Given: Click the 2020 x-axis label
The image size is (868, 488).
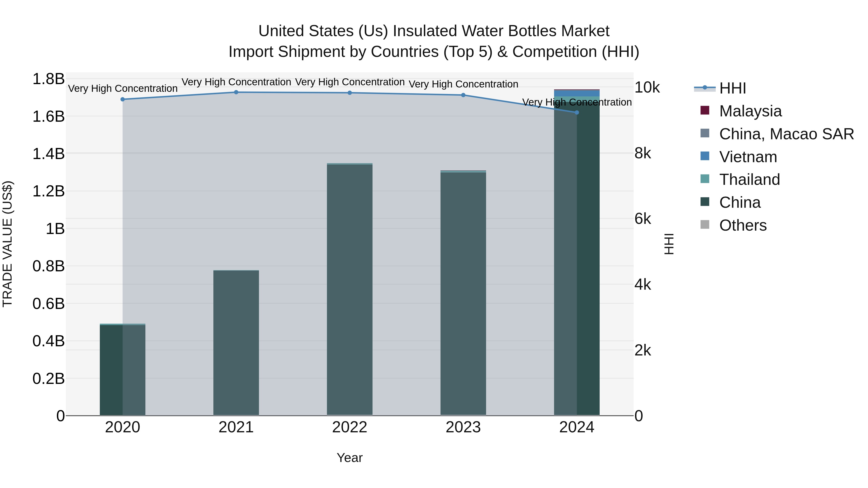Looking at the screenshot, I should [x=123, y=427].
